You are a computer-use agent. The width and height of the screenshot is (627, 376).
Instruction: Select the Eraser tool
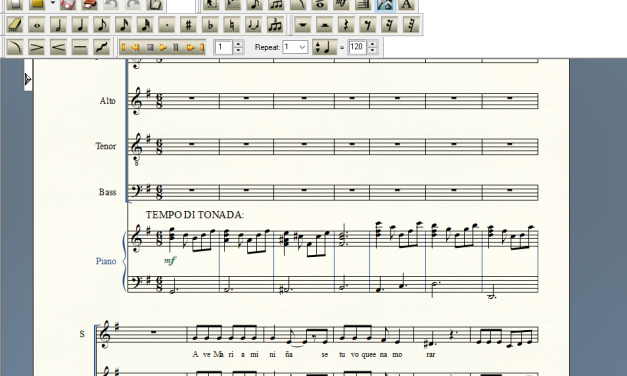point(15,25)
